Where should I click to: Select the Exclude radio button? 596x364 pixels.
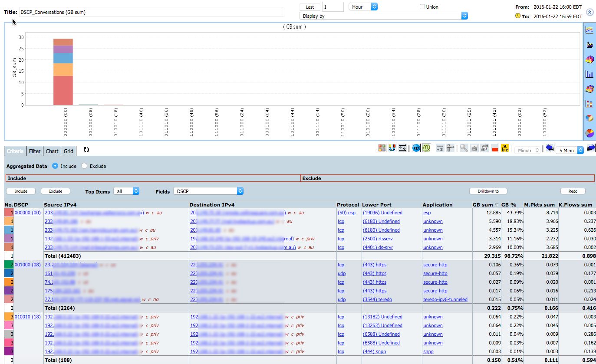[x=84, y=166]
